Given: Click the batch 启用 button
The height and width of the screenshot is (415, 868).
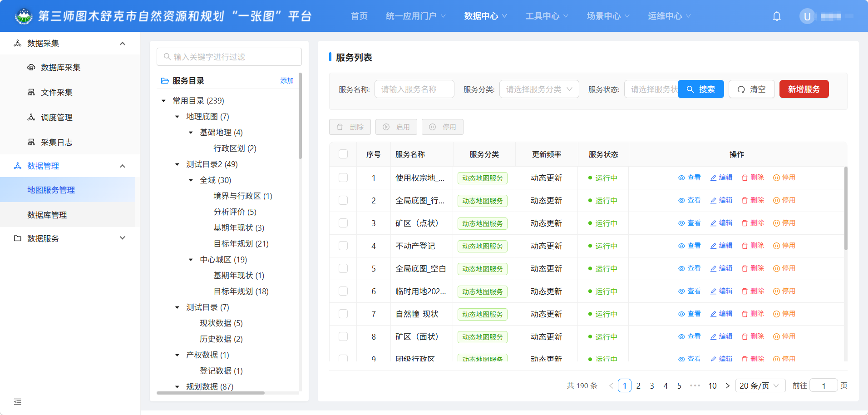Looking at the screenshot, I should click(x=396, y=127).
